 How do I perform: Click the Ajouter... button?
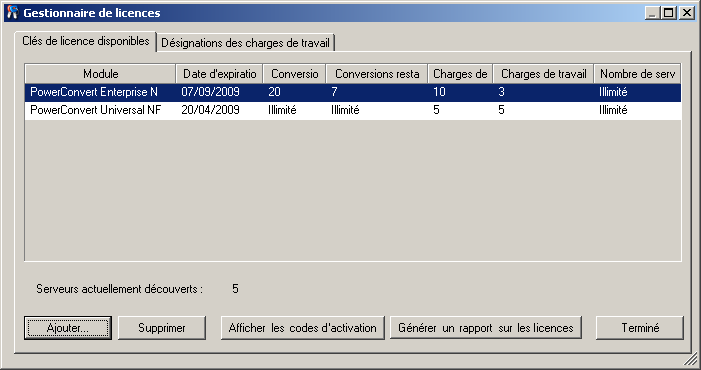pos(68,328)
